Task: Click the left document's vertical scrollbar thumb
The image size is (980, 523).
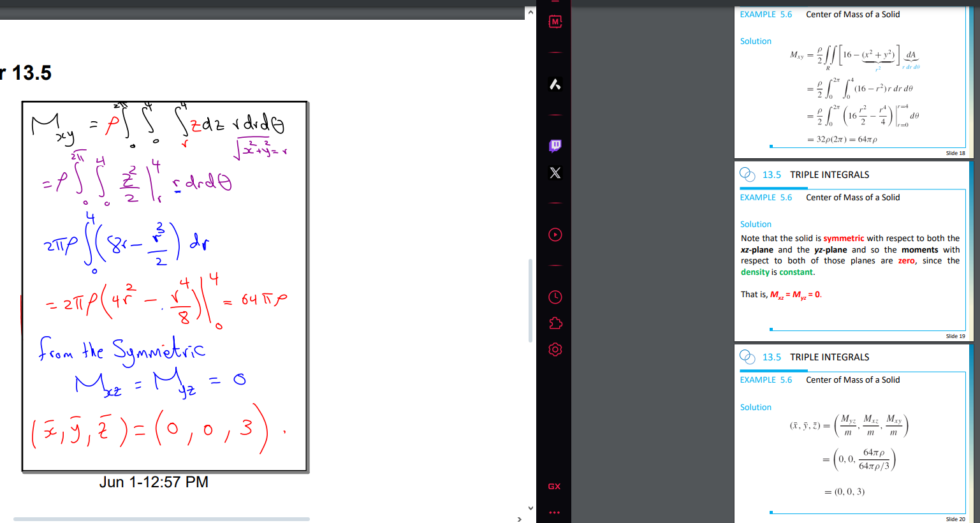Action: 530,300
